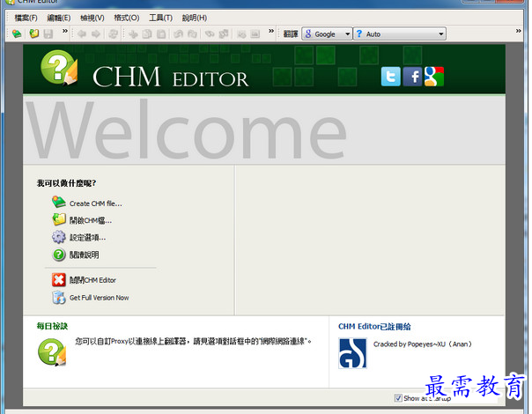
Task: Open the Auto language dropdown
Action: (x=400, y=34)
